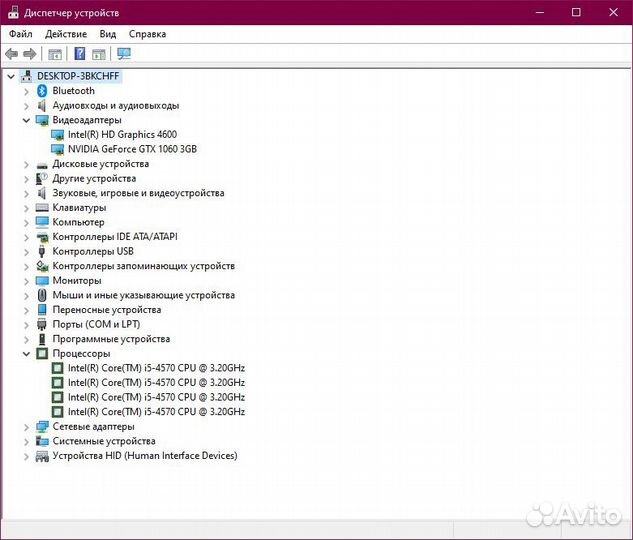Select the DESKTOP-3BKCHFF computer name
The width and height of the screenshot is (633, 540).
click(78, 76)
